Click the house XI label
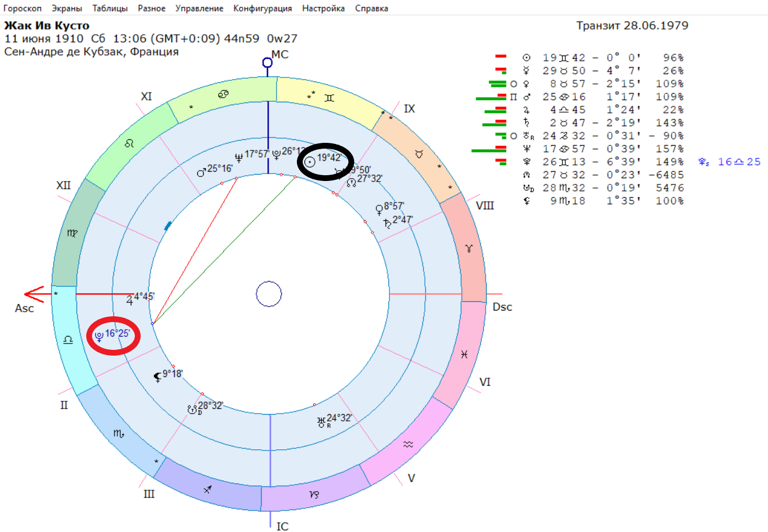Screen dimensions: 768x532 point(146,96)
